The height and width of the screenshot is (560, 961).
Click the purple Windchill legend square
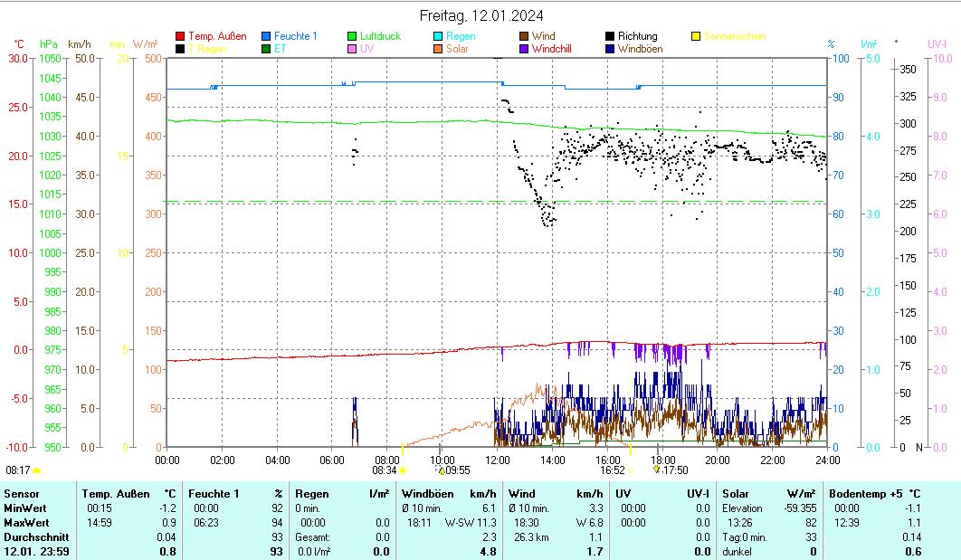pos(524,49)
